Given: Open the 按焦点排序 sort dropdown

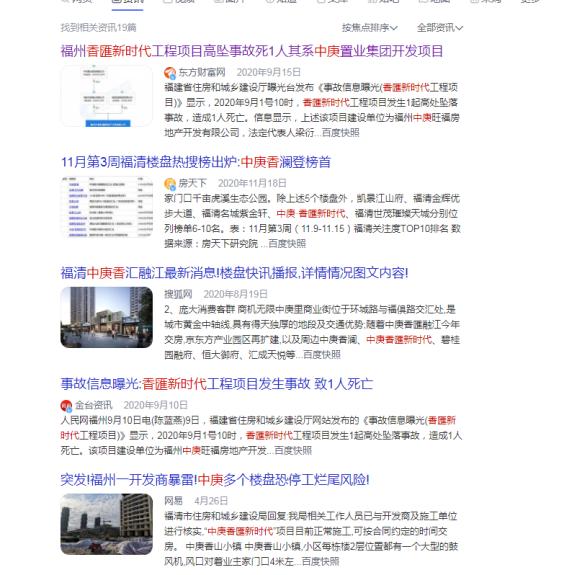Looking at the screenshot, I should click(369, 28).
